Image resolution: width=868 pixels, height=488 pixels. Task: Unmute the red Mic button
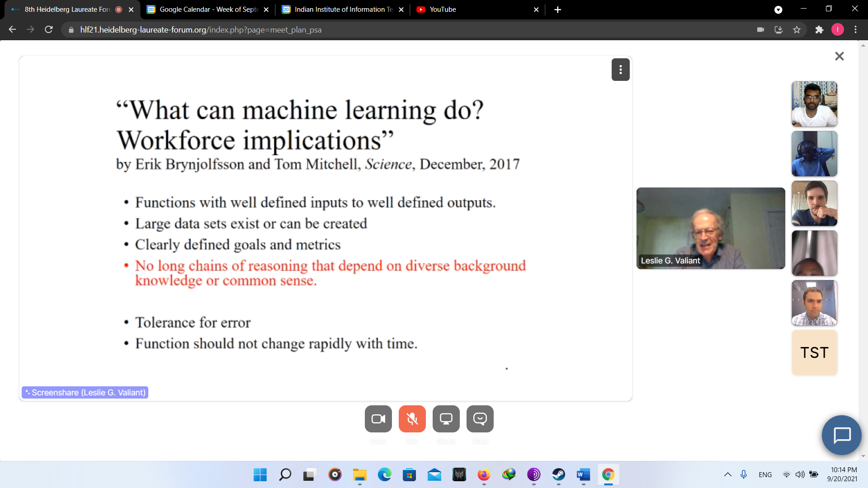tap(412, 419)
